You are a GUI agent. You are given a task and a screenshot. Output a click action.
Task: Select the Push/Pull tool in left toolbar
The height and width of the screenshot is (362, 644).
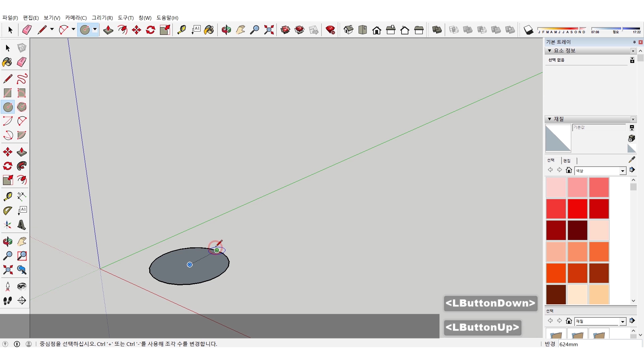pos(22,152)
